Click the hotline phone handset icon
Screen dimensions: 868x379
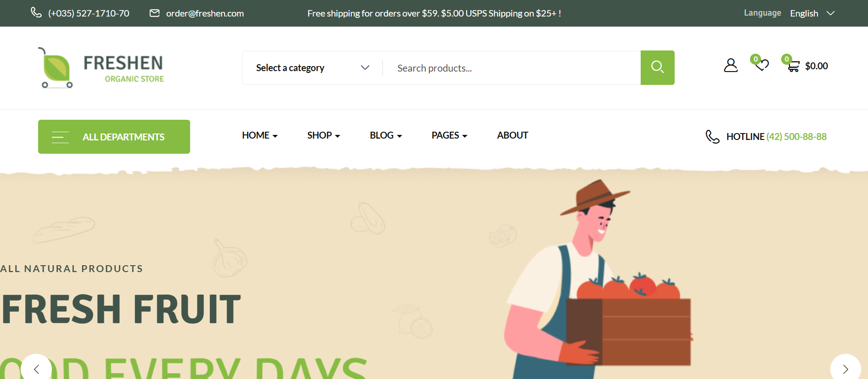712,137
